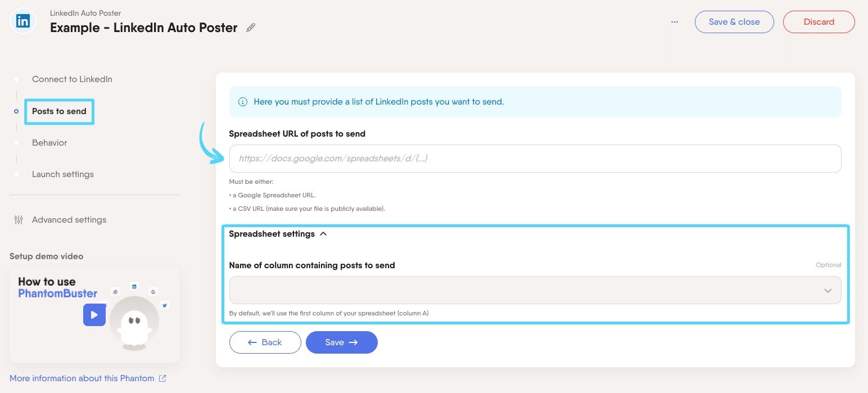Open the Behavior step
Image resolution: width=868 pixels, height=393 pixels.
point(49,143)
